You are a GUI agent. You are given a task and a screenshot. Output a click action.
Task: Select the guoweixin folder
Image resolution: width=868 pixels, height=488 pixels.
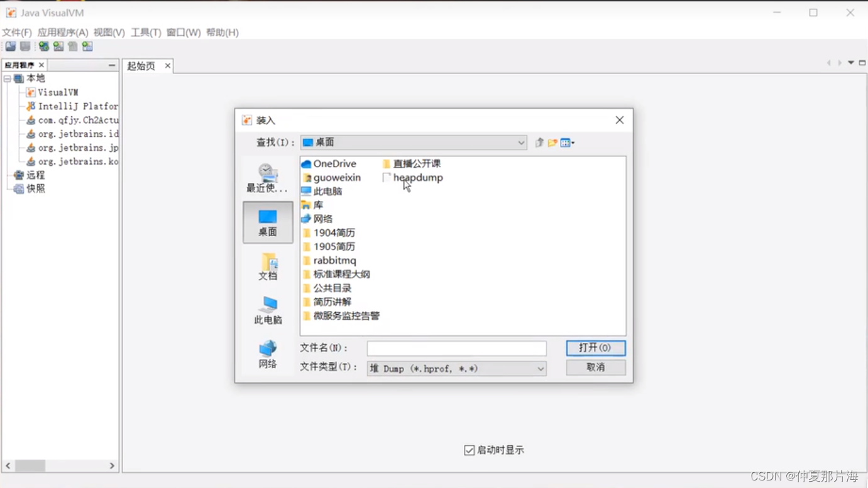click(x=331, y=178)
